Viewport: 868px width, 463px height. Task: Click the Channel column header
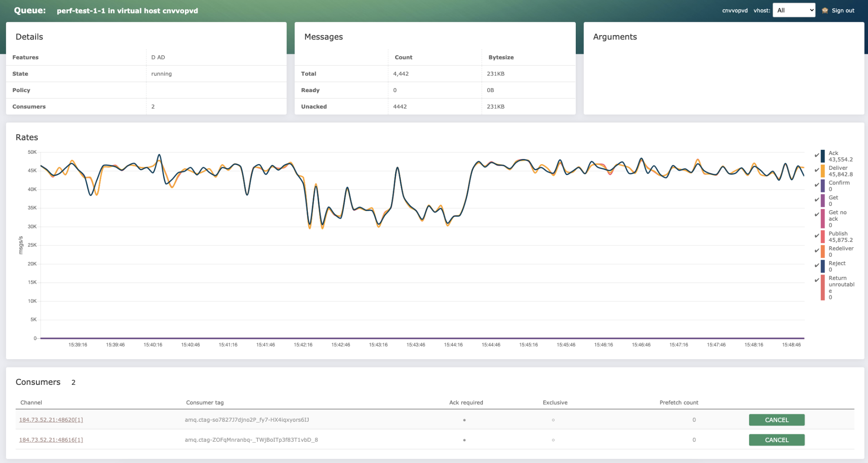tap(31, 403)
